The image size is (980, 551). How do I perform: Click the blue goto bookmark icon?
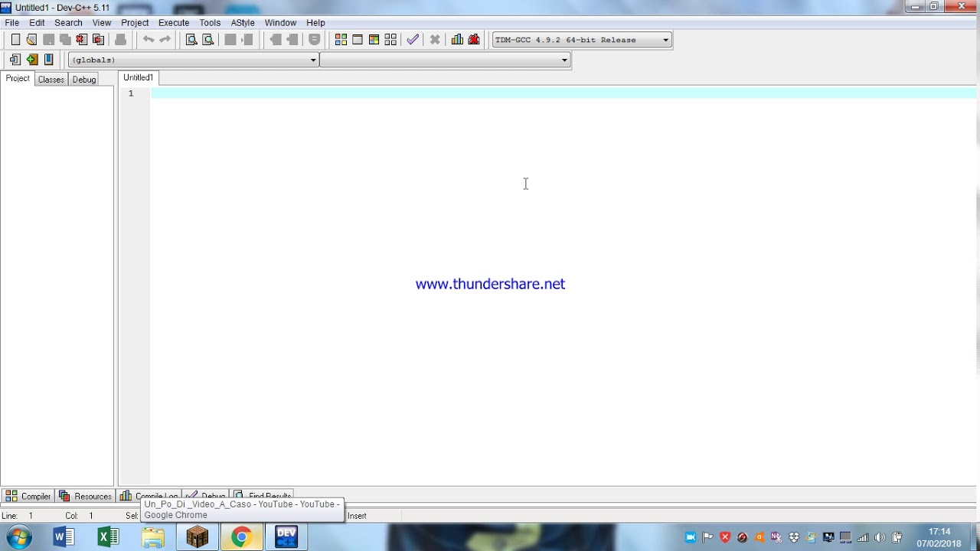(49, 60)
